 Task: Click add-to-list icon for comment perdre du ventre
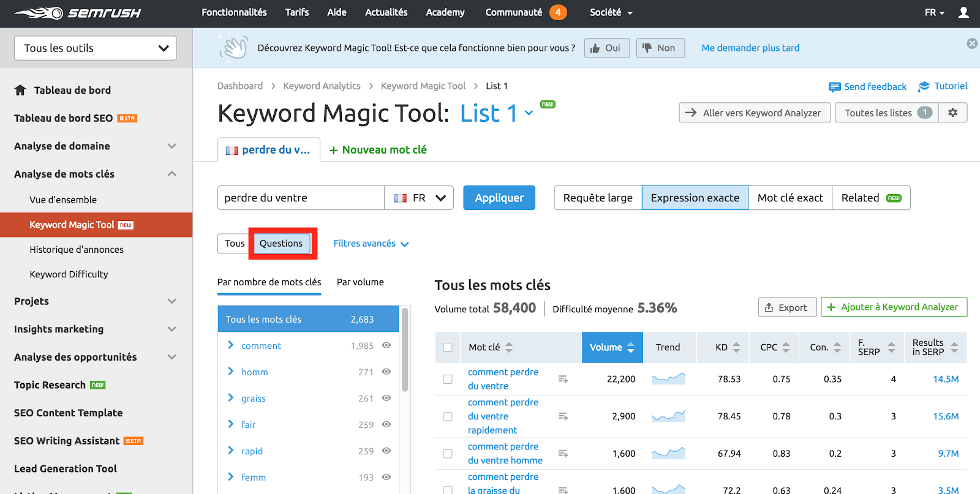pos(563,380)
